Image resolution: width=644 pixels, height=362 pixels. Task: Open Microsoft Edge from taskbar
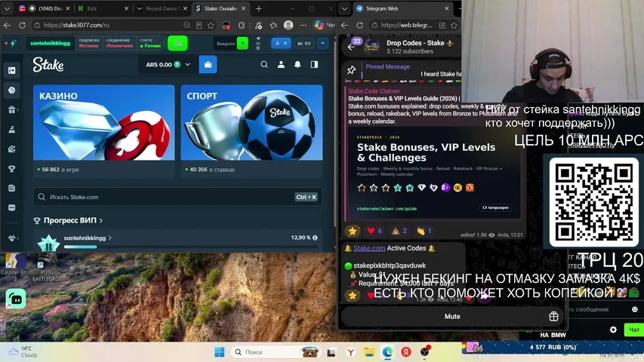click(387, 351)
